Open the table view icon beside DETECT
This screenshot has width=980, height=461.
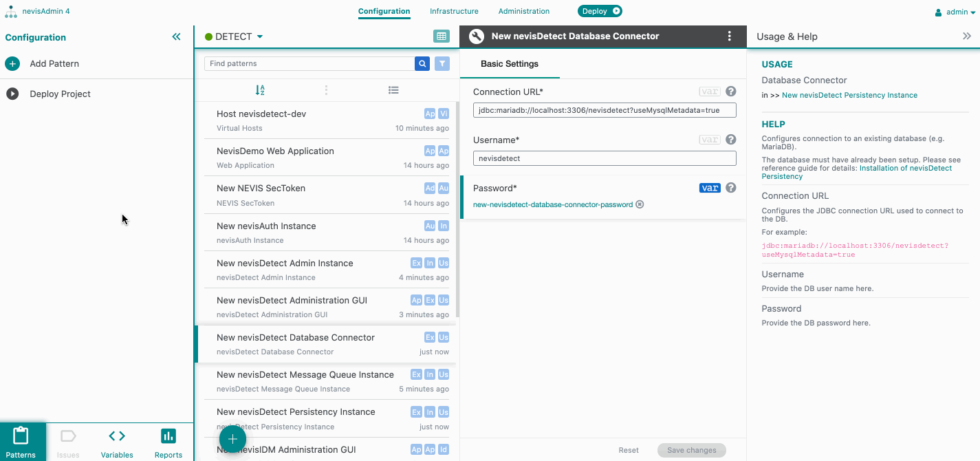coord(442,36)
